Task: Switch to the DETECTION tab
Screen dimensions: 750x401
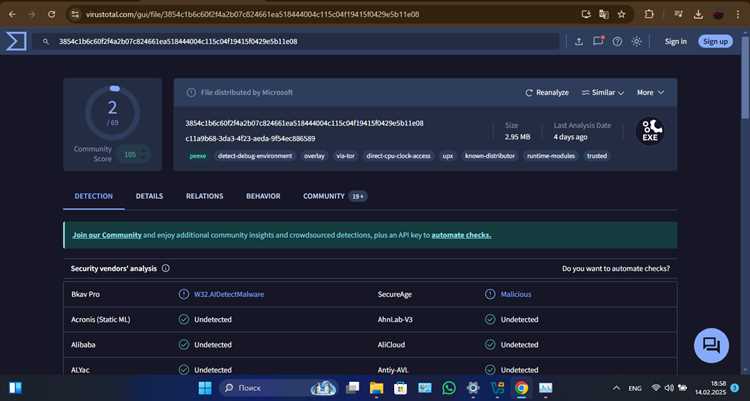Action: pos(94,196)
